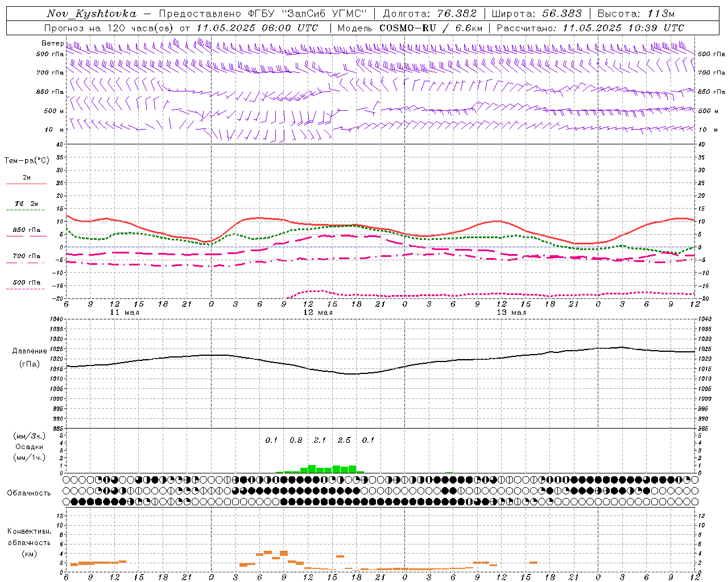The image size is (728, 582).
Task: Click the precipitation value 2.5
Action: tap(344, 440)
